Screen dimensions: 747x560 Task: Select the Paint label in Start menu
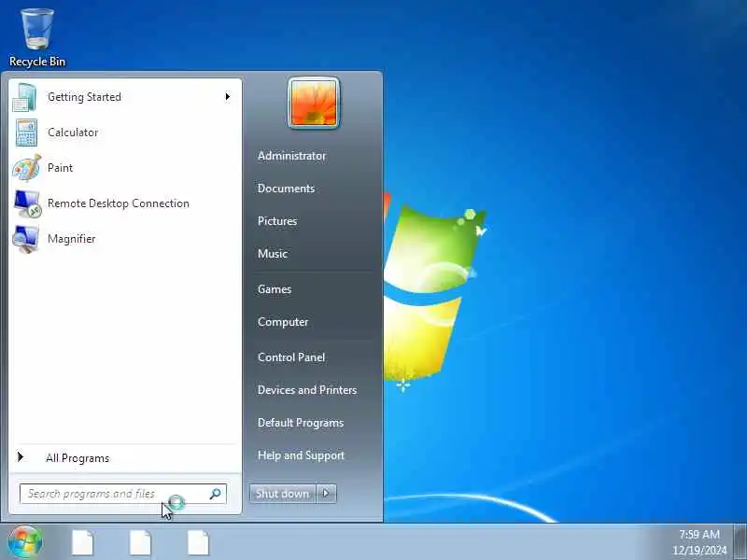[60, 168]
